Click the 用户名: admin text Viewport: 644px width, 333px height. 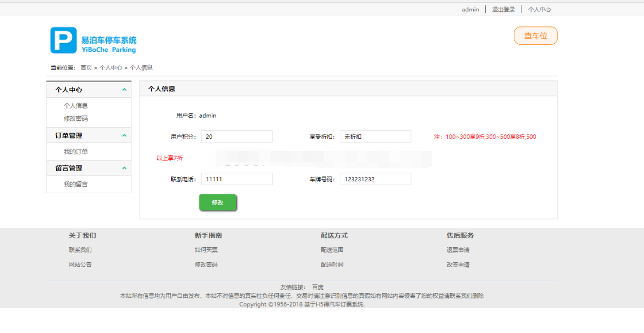pos(196,115)
